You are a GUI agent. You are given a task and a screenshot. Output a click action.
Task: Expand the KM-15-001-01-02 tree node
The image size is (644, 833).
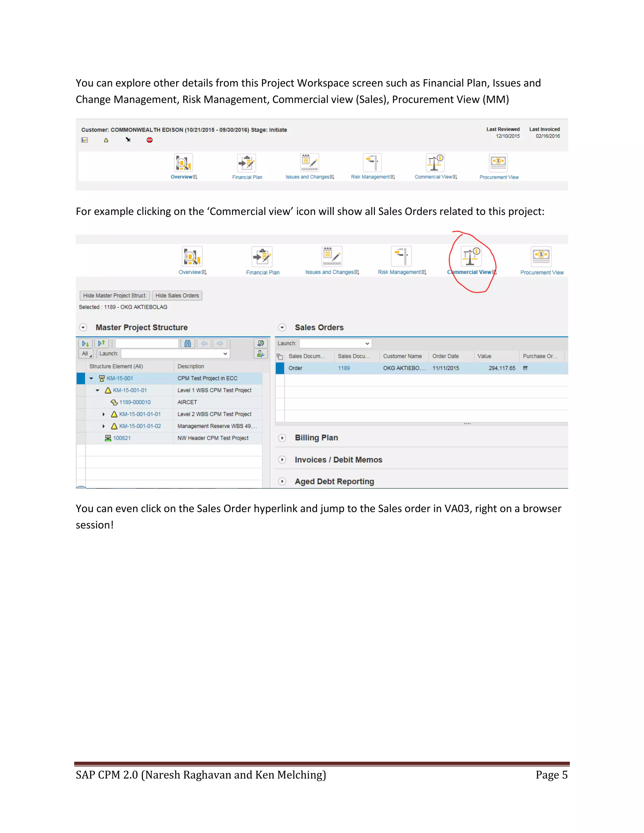coord(104,427)
